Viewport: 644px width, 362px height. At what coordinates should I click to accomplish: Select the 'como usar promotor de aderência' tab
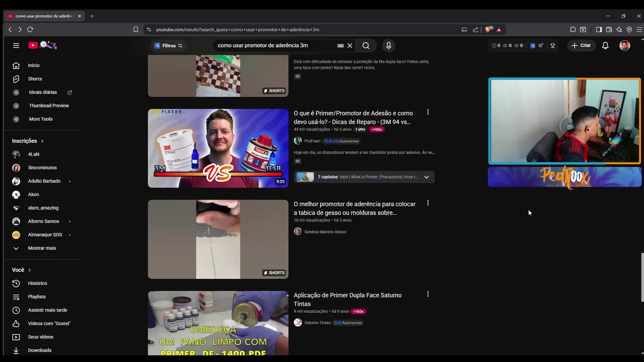coord(44,16)
